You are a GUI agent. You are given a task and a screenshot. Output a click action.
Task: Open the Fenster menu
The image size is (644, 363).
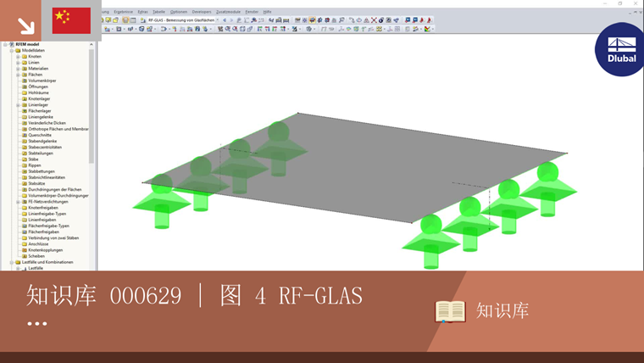click(252, 12)
